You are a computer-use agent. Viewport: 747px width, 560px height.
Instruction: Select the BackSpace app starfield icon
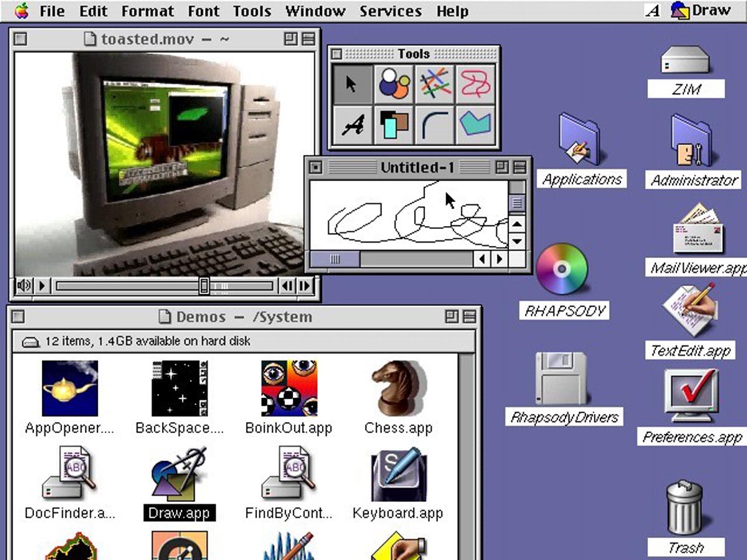(x=179, y=388)
